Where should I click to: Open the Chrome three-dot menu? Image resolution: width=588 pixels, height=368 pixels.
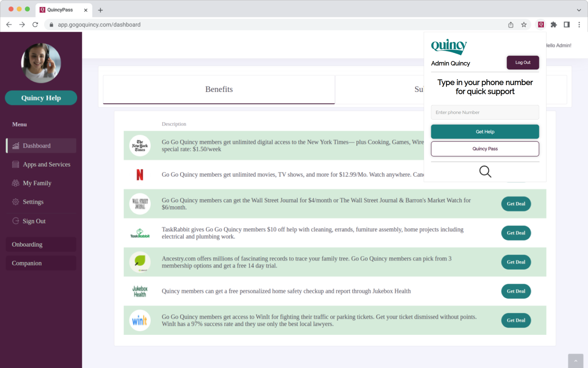579,25
